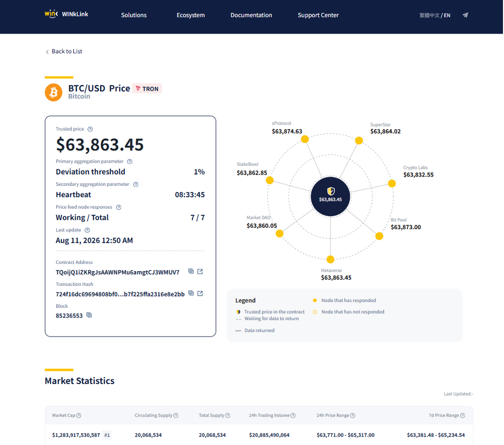Screen dimensions: 504x445
Task: Click the help icon beside Trusted price
Action: (90, 130)
